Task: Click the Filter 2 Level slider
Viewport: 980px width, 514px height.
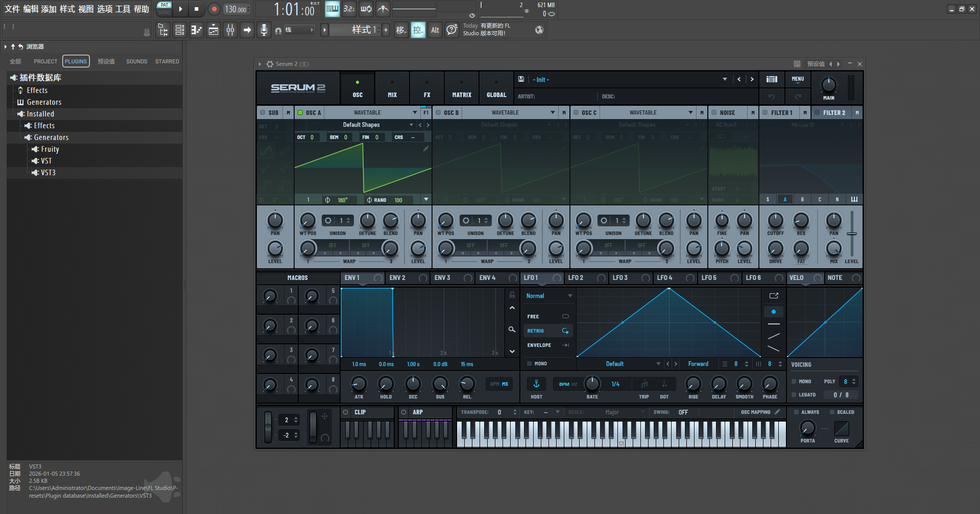Action: point(851,234)
